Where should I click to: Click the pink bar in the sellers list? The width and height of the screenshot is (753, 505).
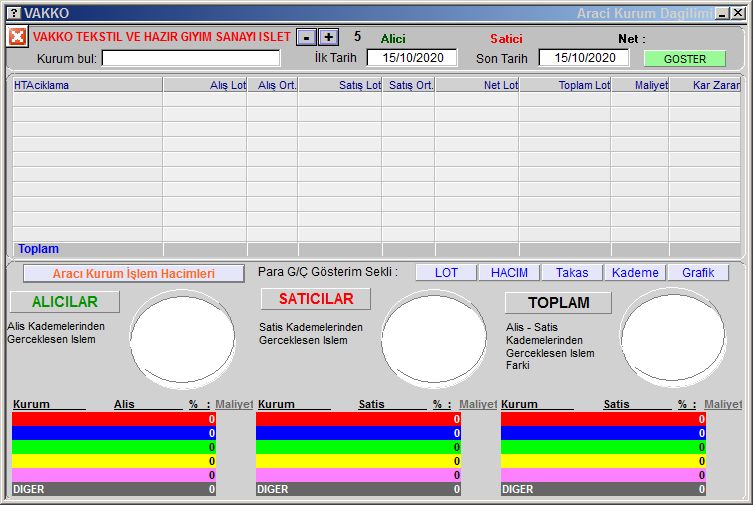pos(358,475)
